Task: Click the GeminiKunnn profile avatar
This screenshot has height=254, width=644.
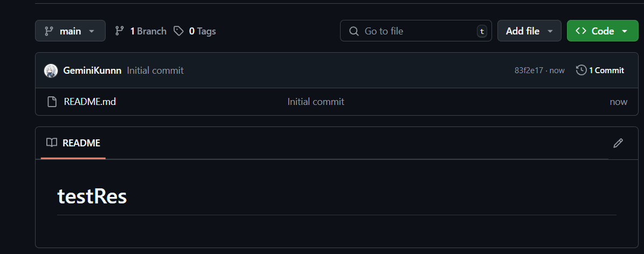Action: pyautogui.click(x=51, y=70)
